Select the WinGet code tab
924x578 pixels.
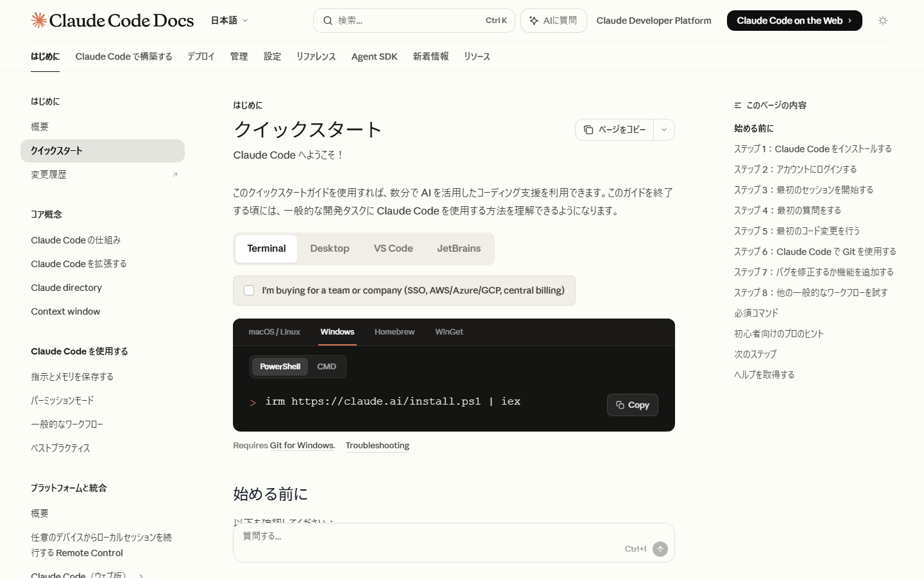[449, 332]
